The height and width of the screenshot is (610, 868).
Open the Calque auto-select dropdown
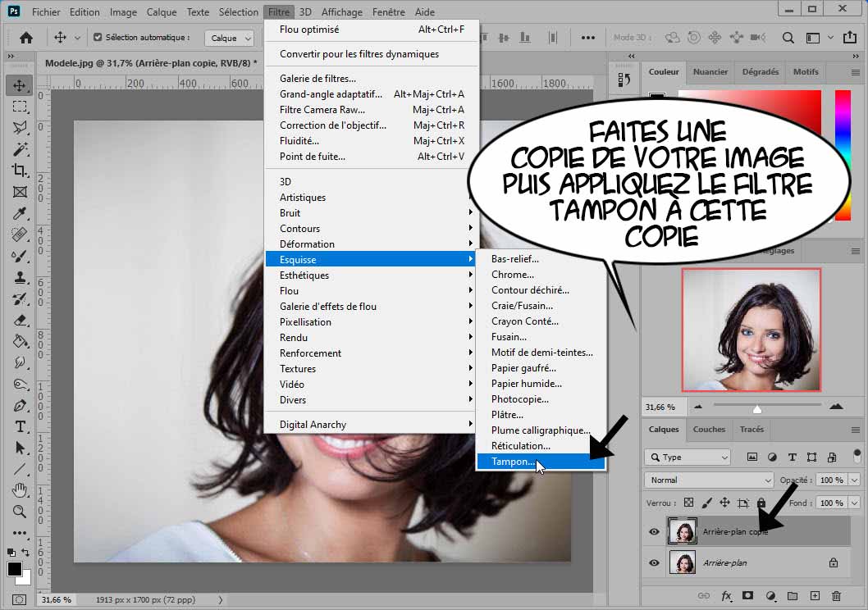click(x=230, y=38)
